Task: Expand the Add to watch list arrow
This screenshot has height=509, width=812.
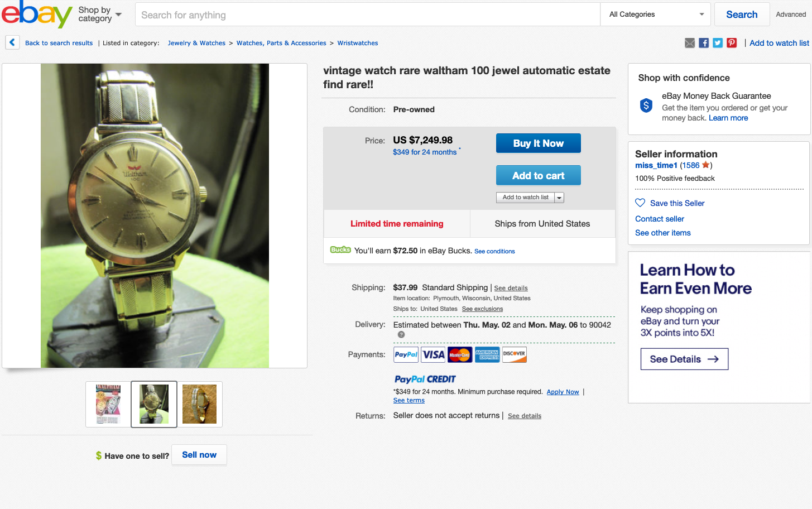Action: coord(559,198)
